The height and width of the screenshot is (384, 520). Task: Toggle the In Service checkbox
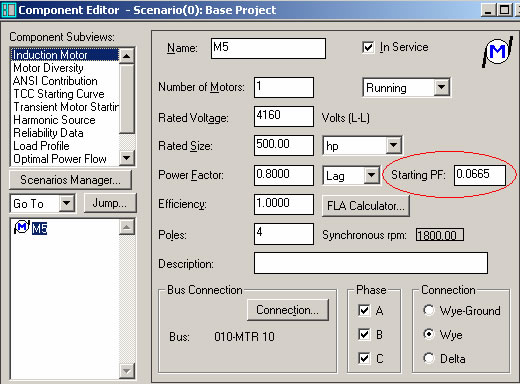click(368, 47)
